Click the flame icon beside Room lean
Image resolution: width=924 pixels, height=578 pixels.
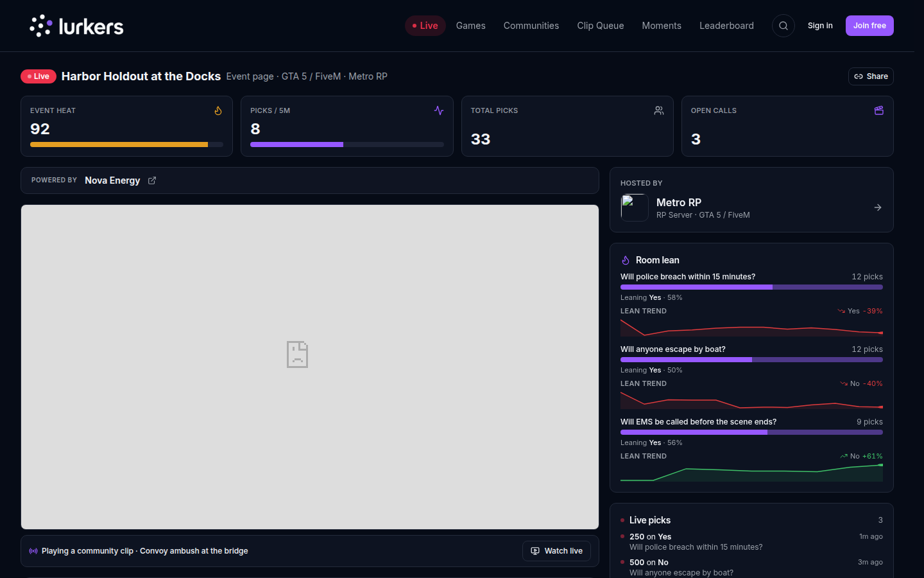point(626,260)
